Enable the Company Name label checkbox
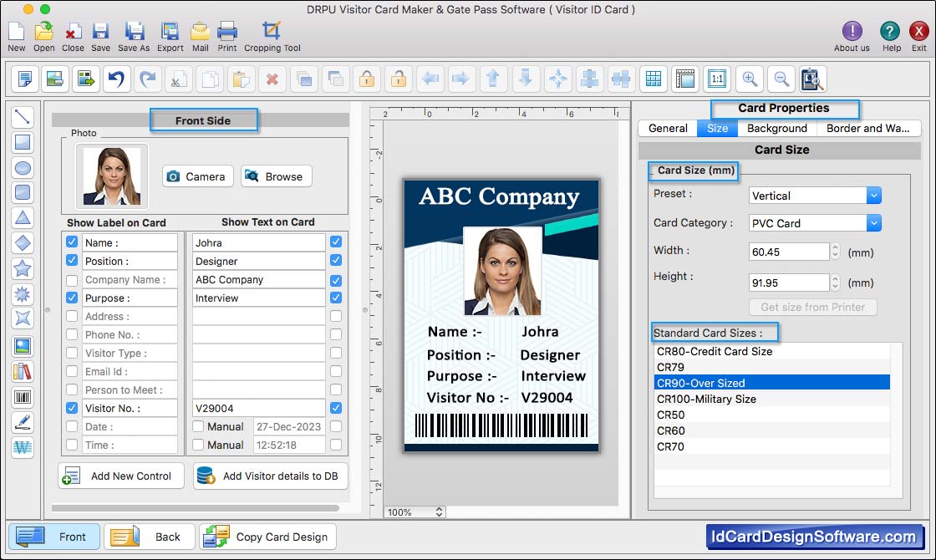This screenshot has width=936, height=560. tap(72, 280)
